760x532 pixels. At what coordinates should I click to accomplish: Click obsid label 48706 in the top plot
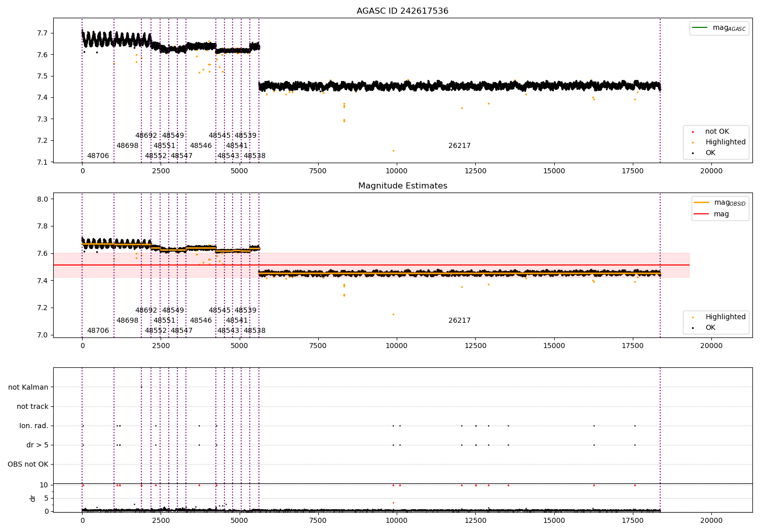coord(98,156)
